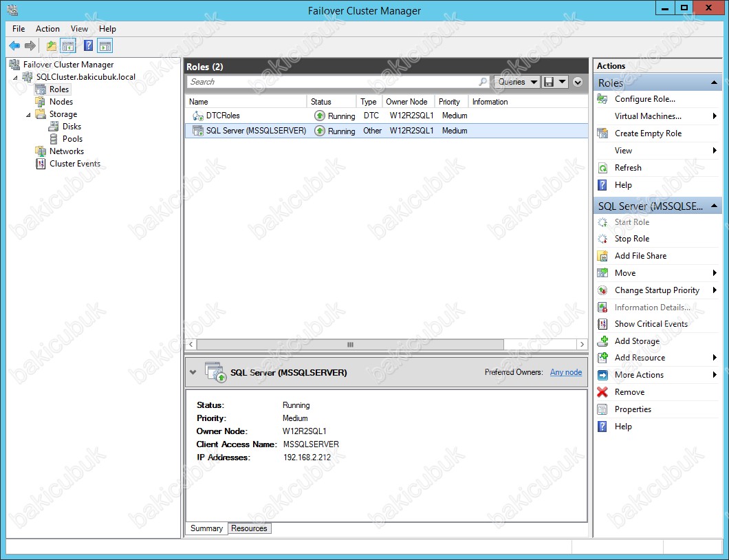Click the scroll left arrow in roles list
729x560 pixels.
[x=191, y=345]
